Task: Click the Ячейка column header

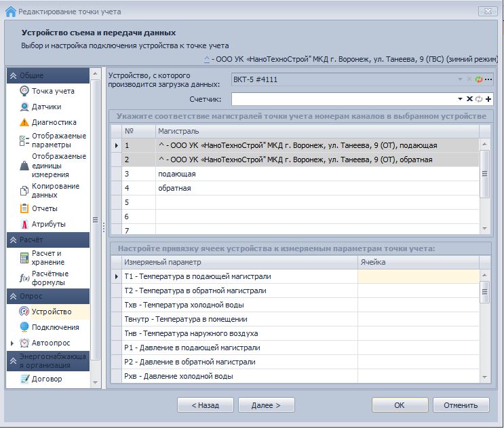Action: pyautogui.click(x=418, y=262)
